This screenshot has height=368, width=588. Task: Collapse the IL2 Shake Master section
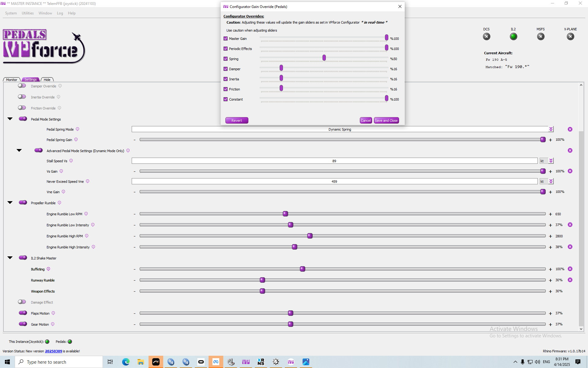(10, 258)
